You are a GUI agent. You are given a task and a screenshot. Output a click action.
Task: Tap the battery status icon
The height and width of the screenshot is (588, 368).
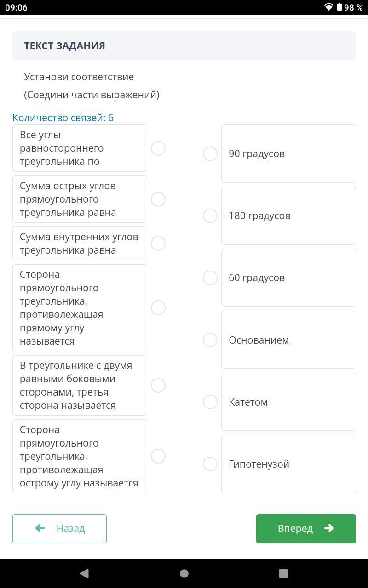pyautogui.click(x=339, y=7)
